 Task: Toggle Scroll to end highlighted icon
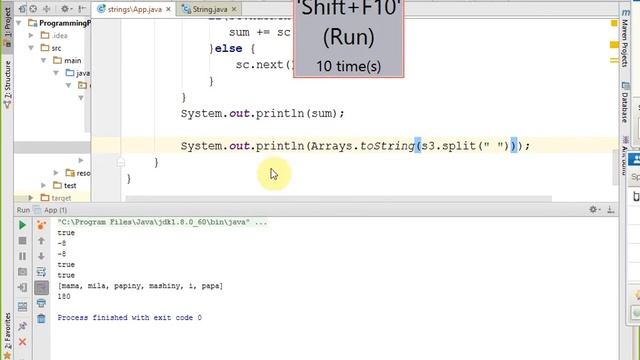(41, 288)
